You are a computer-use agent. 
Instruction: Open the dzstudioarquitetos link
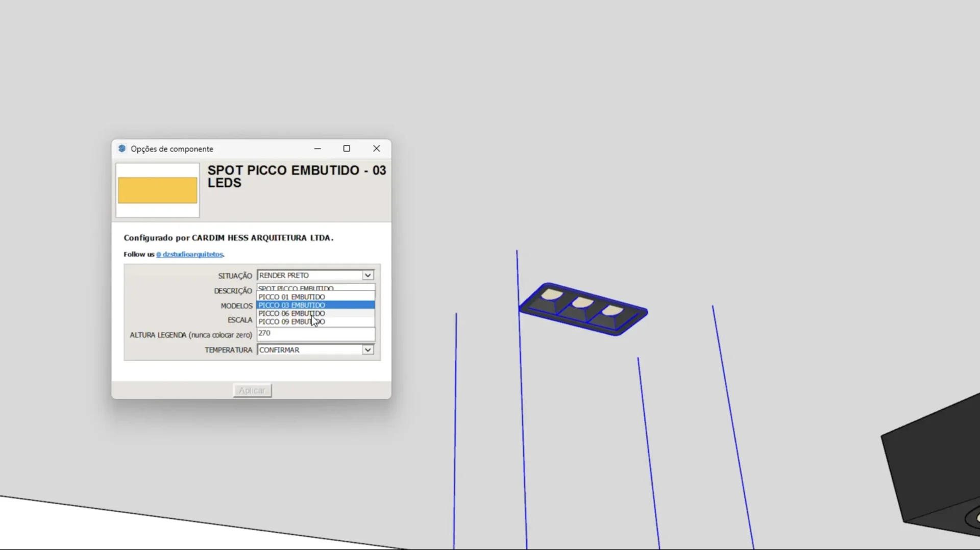189,254
